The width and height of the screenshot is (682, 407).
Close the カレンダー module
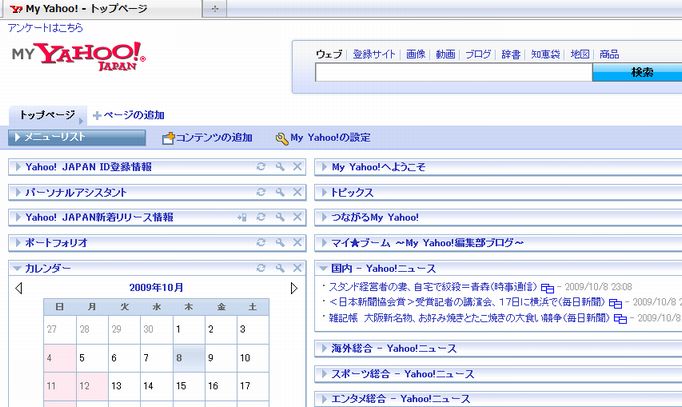[x=297, y=268]
